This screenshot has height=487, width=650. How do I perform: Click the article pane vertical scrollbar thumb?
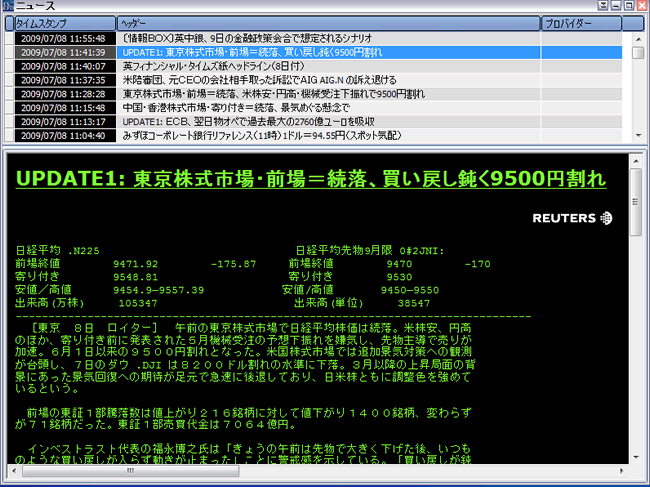pos(635,202)
